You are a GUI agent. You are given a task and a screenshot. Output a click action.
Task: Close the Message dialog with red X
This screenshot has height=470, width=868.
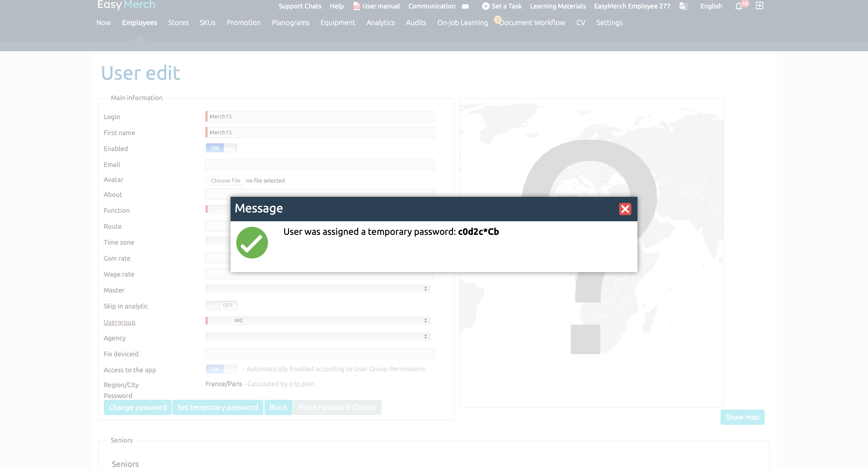tap(625, 209)
